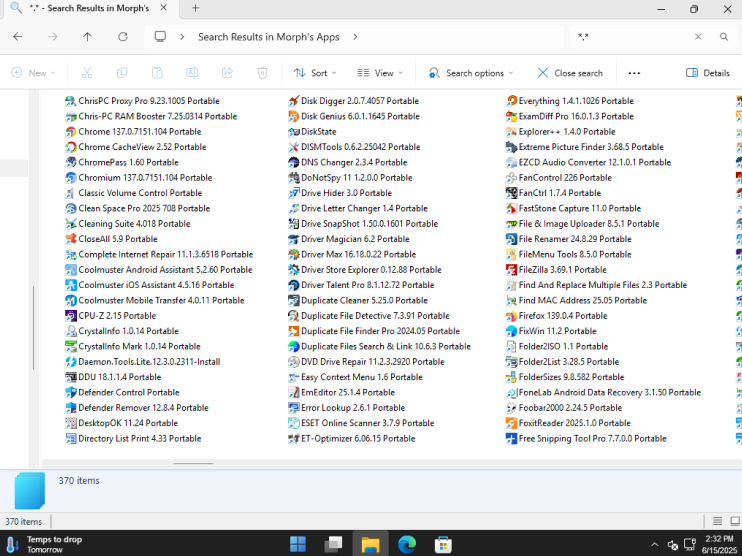Select the DDU 18.1.1.4 Portable icon

71,377
